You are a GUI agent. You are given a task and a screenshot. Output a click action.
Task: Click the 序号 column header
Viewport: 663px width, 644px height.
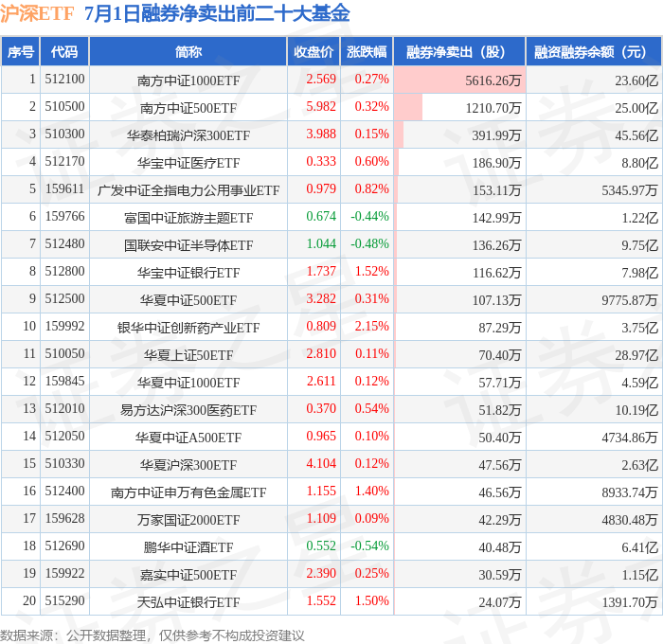pyautogui.click(x=20, y=51)
